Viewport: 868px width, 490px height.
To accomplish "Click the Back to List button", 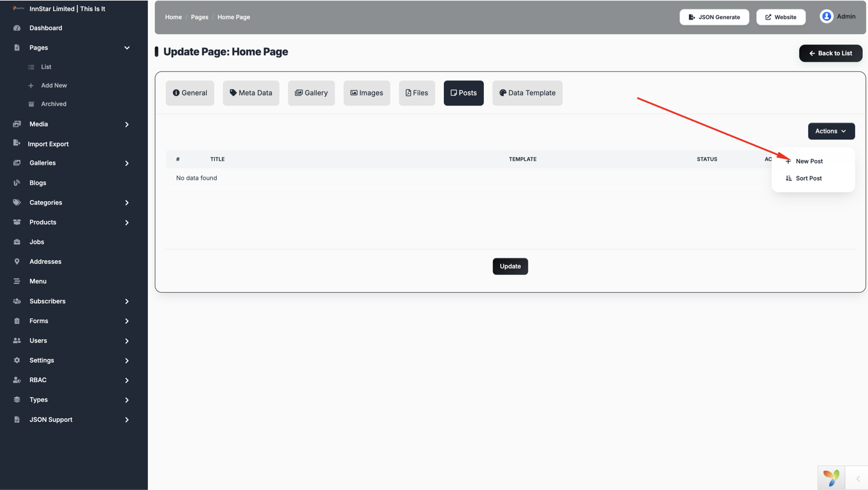I will click(830, 53).
